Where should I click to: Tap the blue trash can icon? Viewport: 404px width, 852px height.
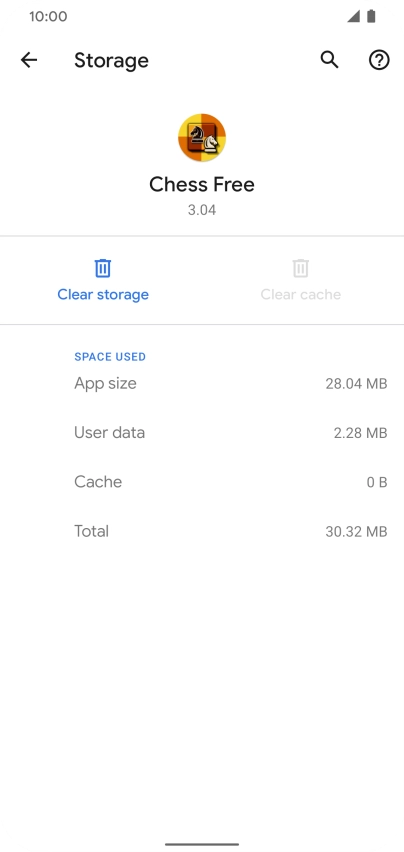103,268
